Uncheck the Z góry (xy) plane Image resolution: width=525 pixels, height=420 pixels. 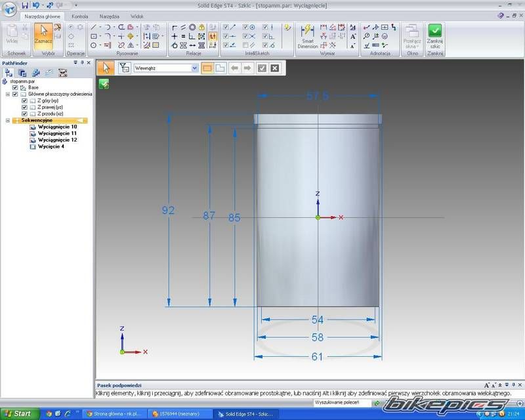24,100
